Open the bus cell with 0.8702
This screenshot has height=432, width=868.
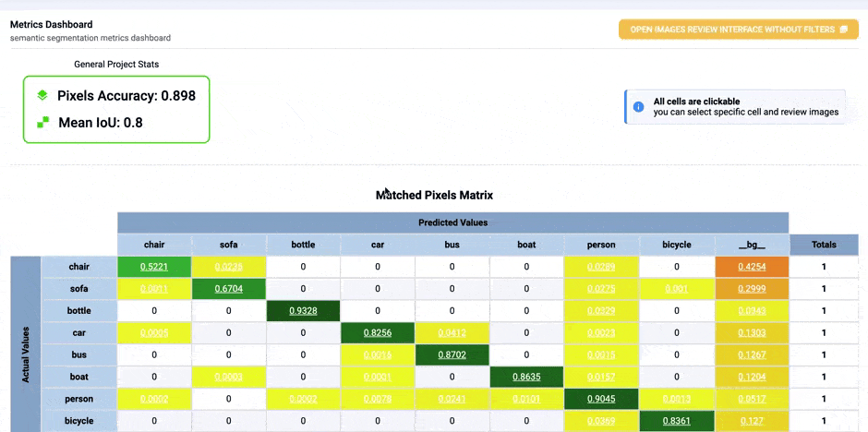452,354
